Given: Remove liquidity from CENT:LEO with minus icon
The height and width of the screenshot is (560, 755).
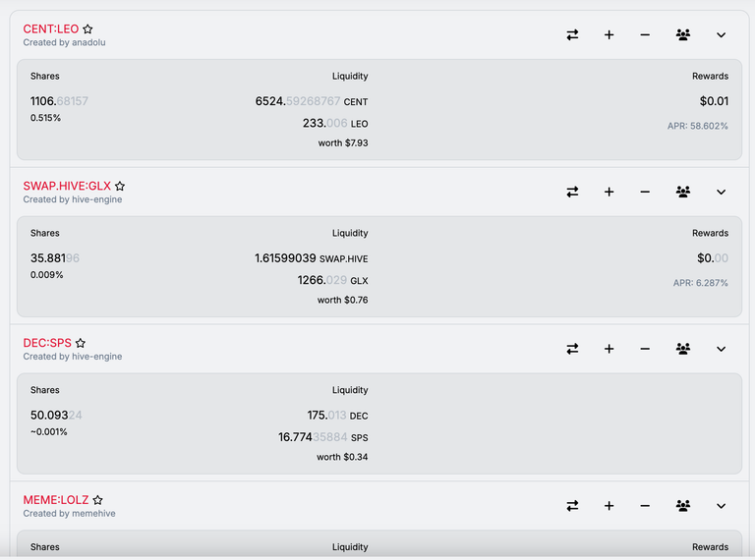Looking at the screenshot, I should pos(645,34).
